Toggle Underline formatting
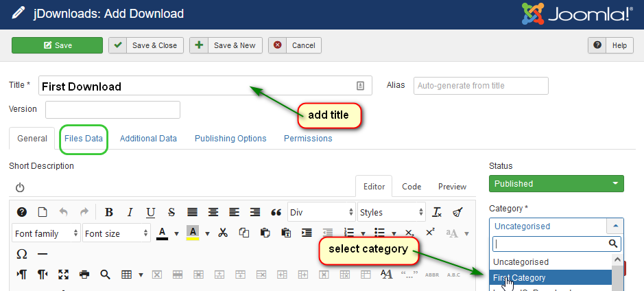The image size is (644, 291). (x=151, y=213)
